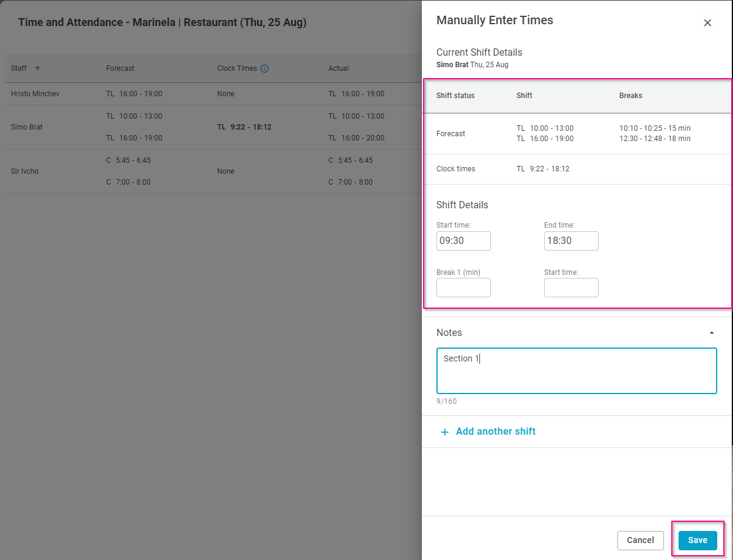This screenshot has width=733, height=560.
Task: Click the Breaks header in panel
Action: point(631,96)
